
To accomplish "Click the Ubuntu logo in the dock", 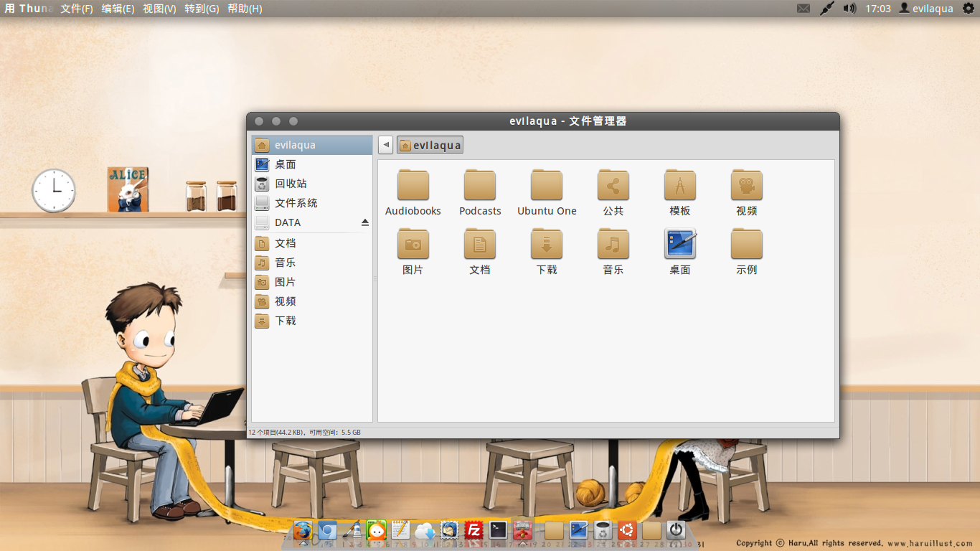I will 628,531.
